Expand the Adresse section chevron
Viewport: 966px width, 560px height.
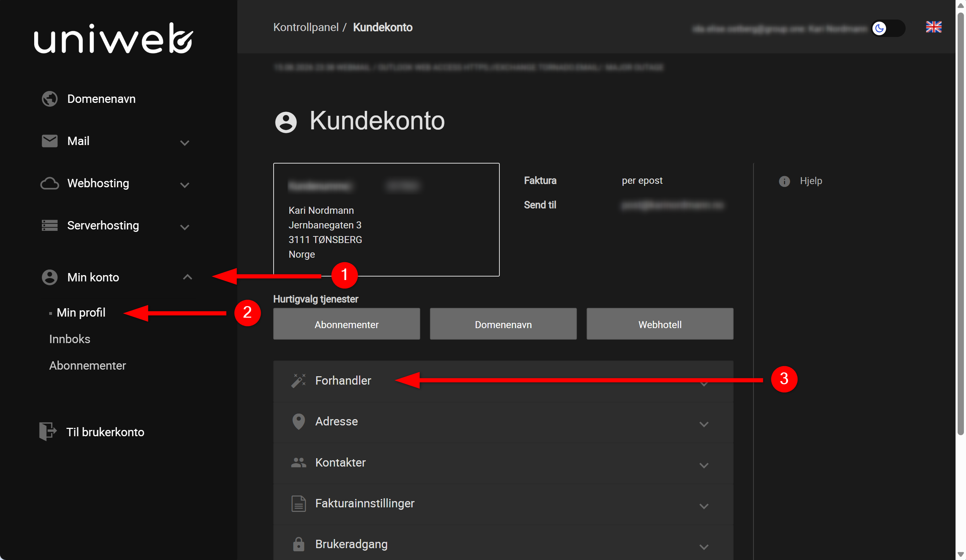tap(704, 424)
